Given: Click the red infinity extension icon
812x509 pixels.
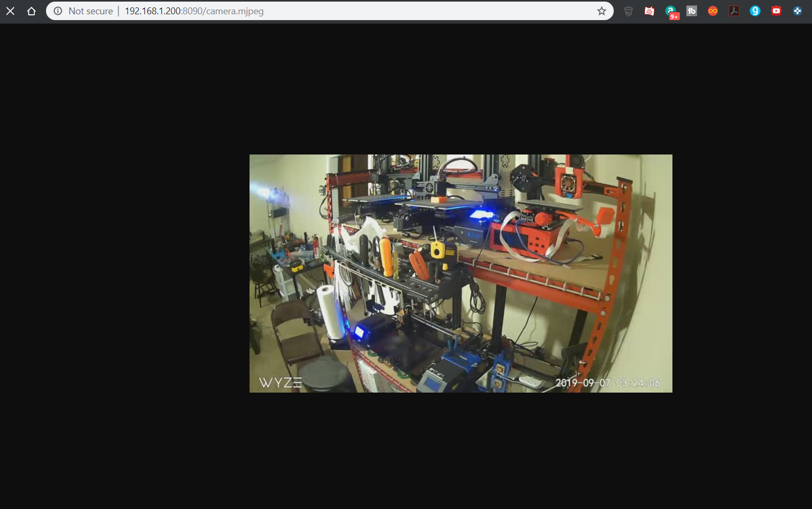Looking at the screenshot, I should tap(713, 11).
